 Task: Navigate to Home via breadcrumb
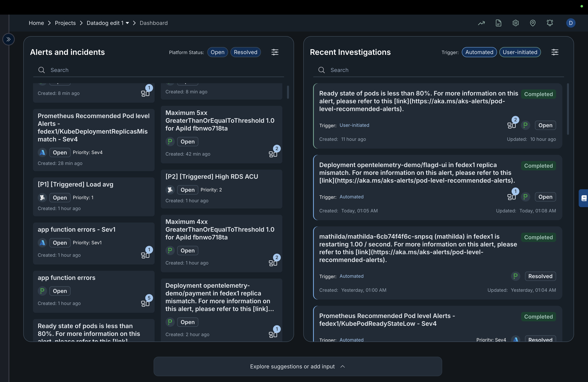point(36,23)
